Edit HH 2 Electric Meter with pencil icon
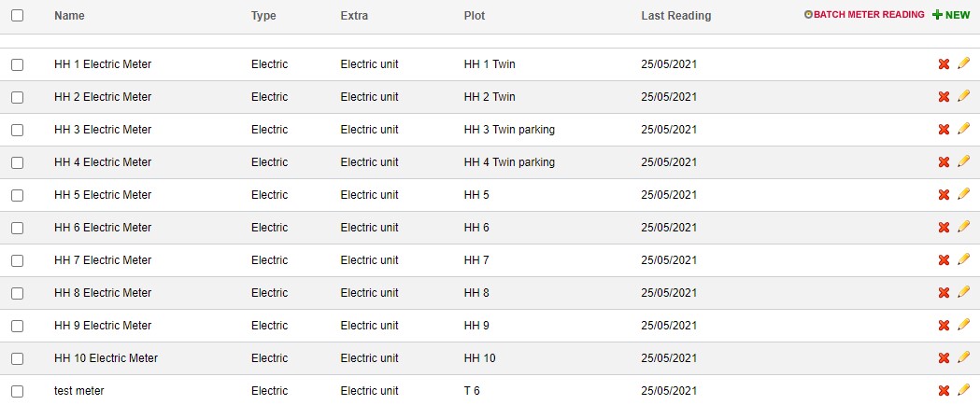Screen dimensions: 980x405 click(964, 96)
